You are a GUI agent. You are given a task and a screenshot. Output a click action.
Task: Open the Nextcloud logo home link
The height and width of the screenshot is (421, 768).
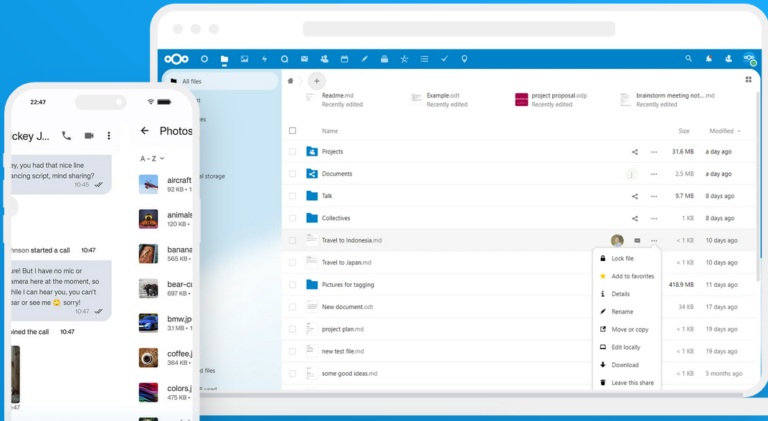point(180,59)
